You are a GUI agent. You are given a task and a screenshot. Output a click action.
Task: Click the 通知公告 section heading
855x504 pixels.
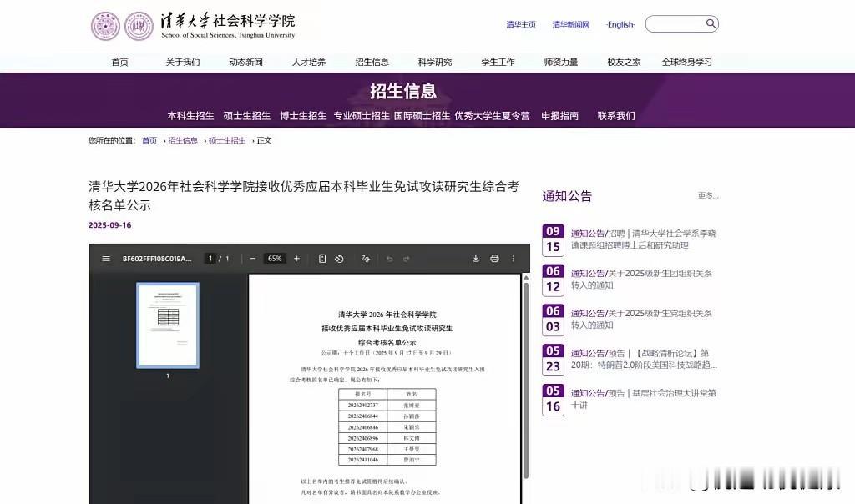[567, 196]
